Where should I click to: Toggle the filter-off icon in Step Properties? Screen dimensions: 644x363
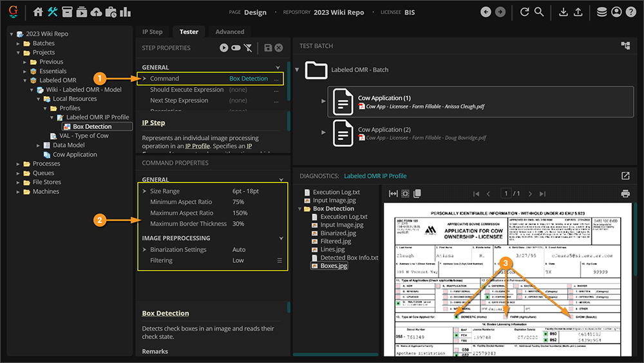tap(248, 48)
